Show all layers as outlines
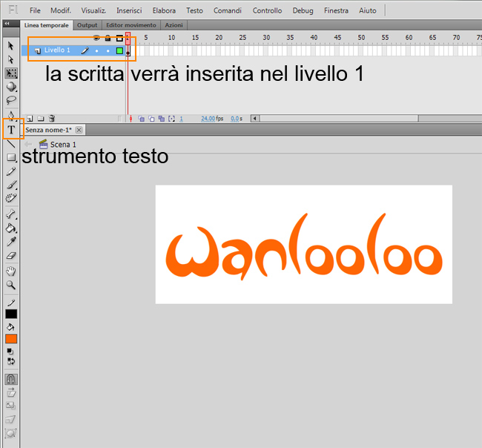The image size is (482, 448). pyautogui.click(x=119, y=38)
